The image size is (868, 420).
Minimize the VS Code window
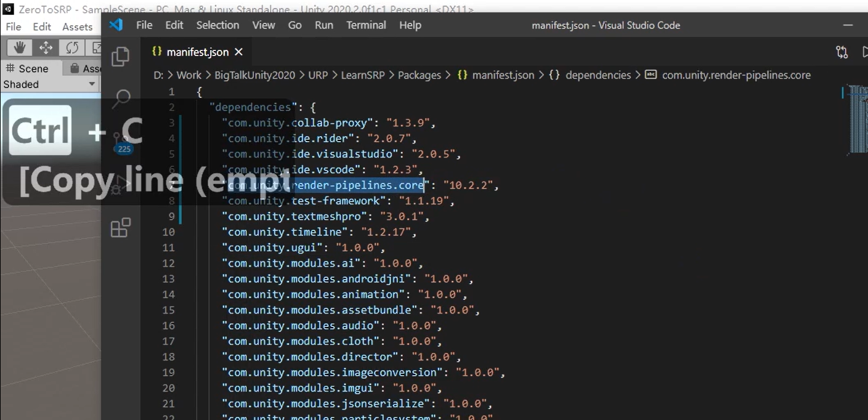(x=848, y=25)
